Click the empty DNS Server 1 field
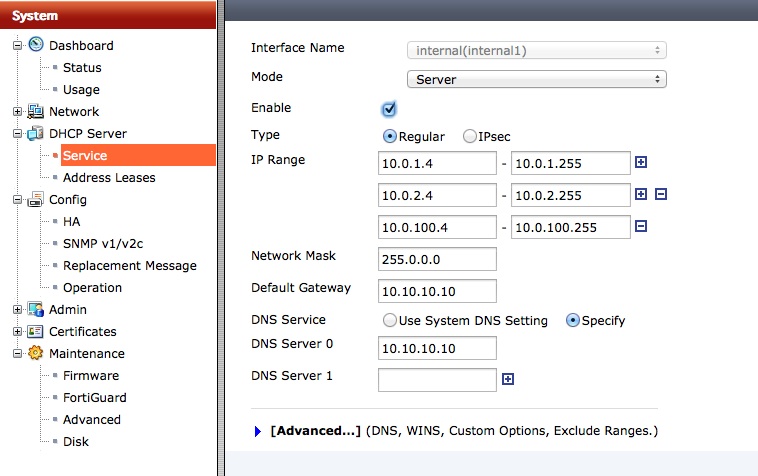758x476 pixels. pos(437,380)
